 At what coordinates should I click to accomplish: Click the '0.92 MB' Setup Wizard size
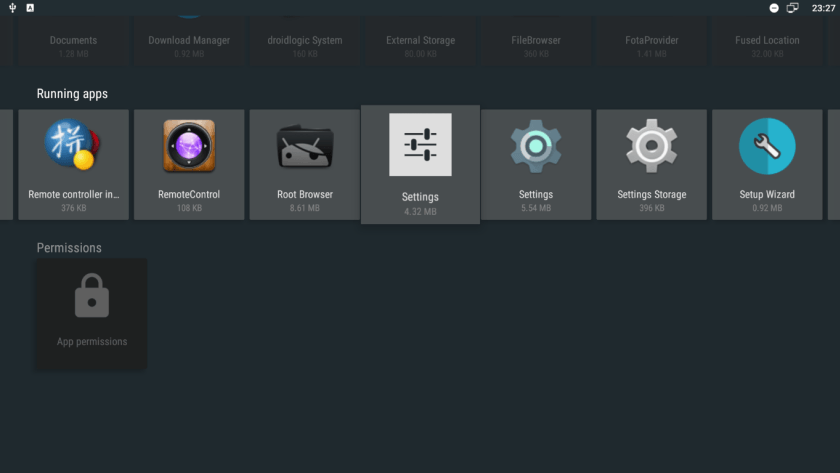point(767,208)
